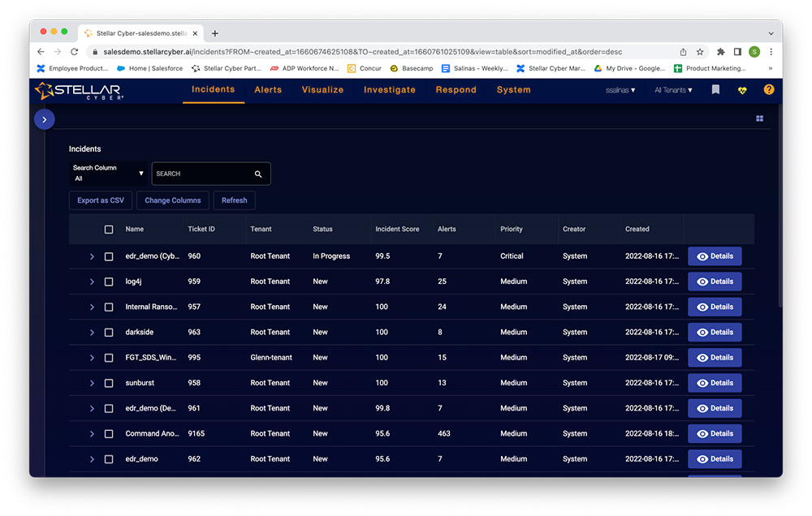Viewport: 812px width, 516px height.
Task: Expand the sunburst incident row
Action: pyautogui.click(x=92, y=383)
